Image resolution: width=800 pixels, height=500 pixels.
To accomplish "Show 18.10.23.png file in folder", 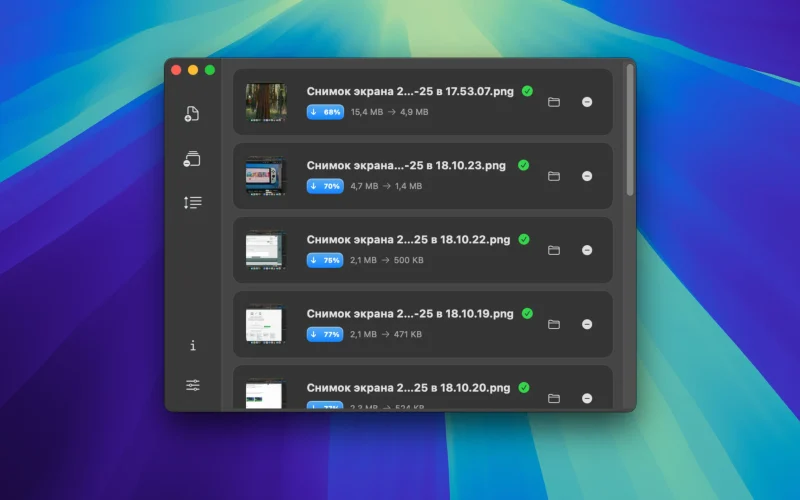I will pyautogui.click(x=554, y=176).
